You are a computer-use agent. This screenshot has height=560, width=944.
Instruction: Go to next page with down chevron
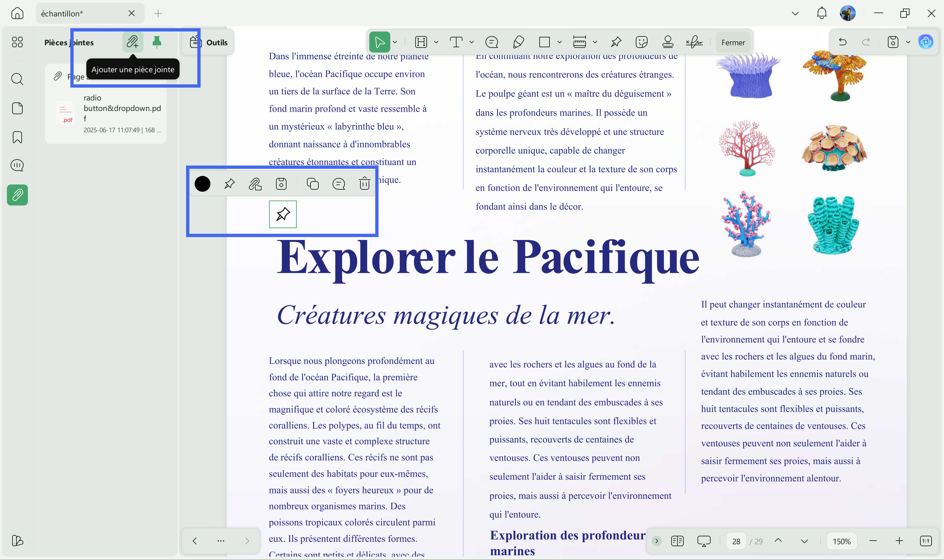805,541
